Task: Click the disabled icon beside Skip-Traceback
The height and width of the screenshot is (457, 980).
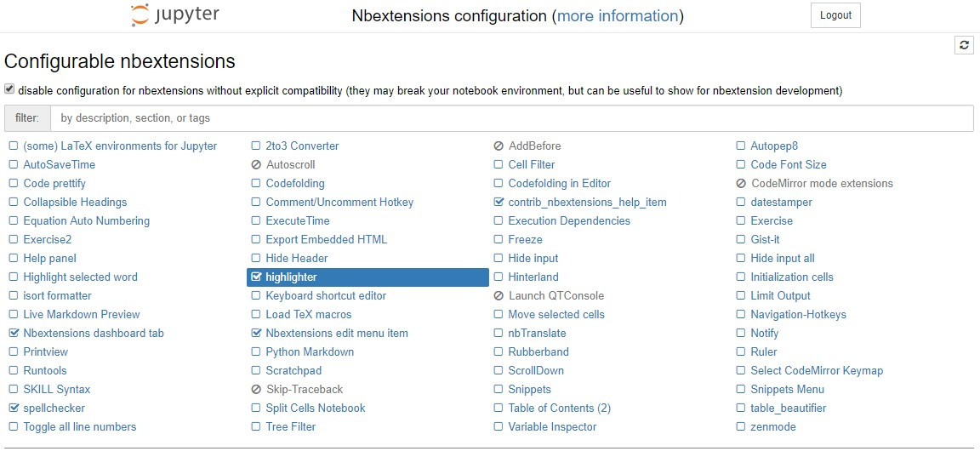Action: tap(256, 390)
